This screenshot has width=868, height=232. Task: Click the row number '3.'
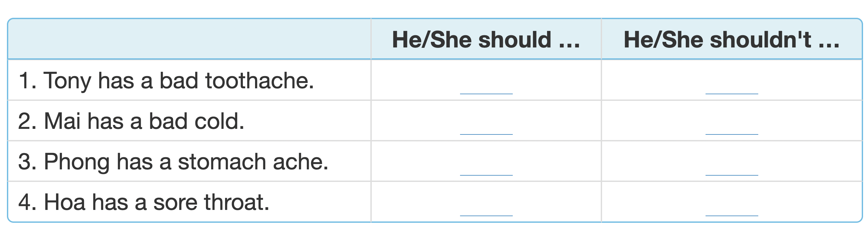pyautogui.click(x=27, y=162)
